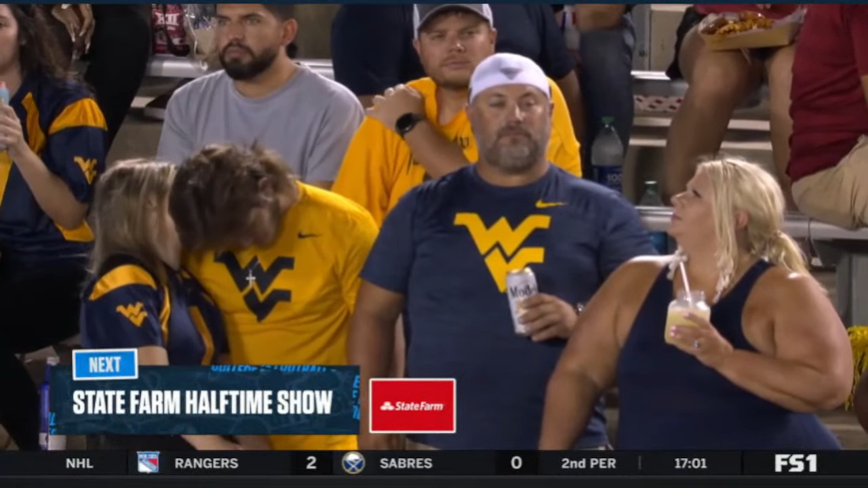Click the RANGERS team name

(206, 464)
